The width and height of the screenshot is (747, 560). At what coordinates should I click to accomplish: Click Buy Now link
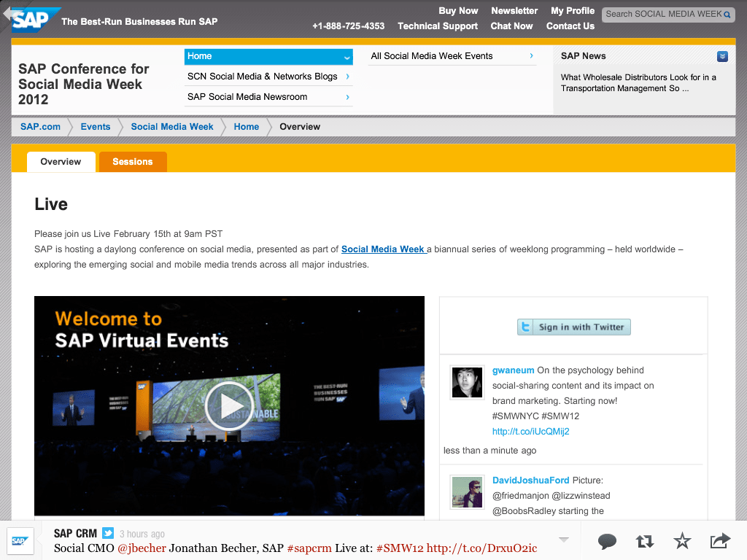tap(458, 10)
